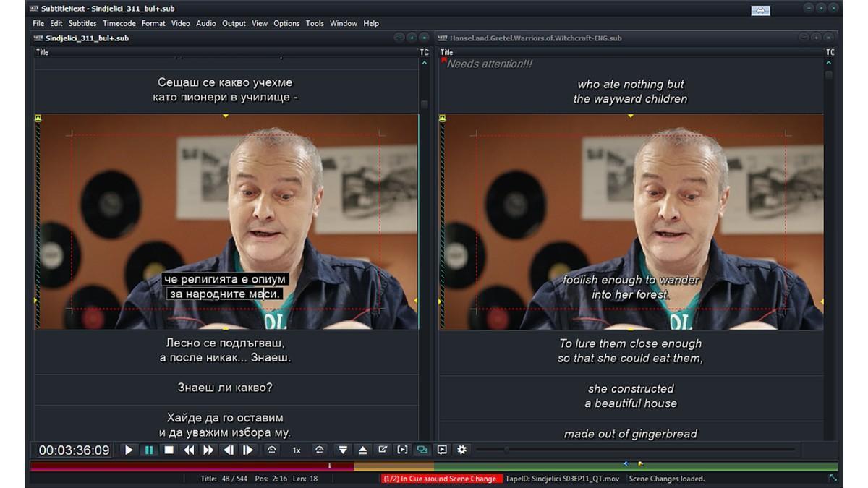Click the timecode field 00:03:36:09
The width and height of the screenshot is (868, 488).
pyautogui.click(x=74, y=450)
